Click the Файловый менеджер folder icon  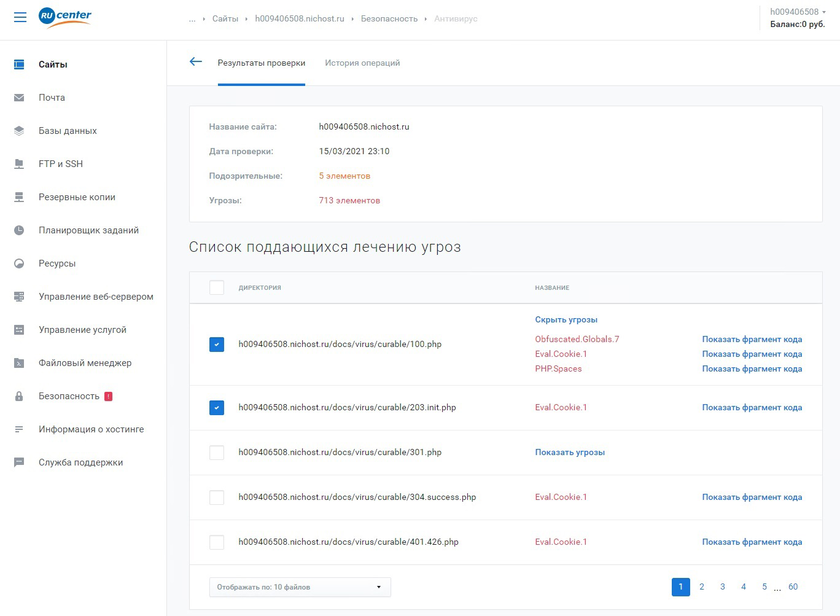19,363
